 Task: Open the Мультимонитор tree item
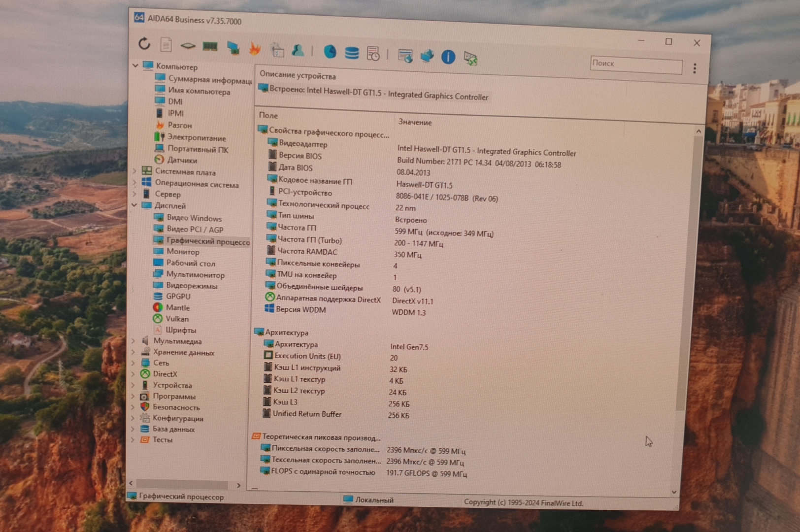[x=189, y=274]
